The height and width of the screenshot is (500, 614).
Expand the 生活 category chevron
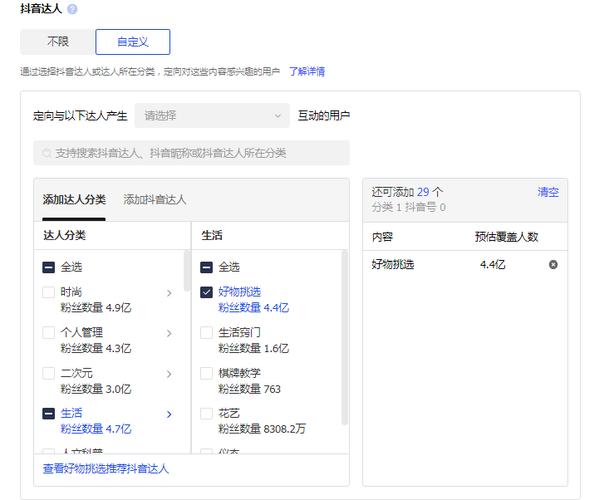click(169, 414)
